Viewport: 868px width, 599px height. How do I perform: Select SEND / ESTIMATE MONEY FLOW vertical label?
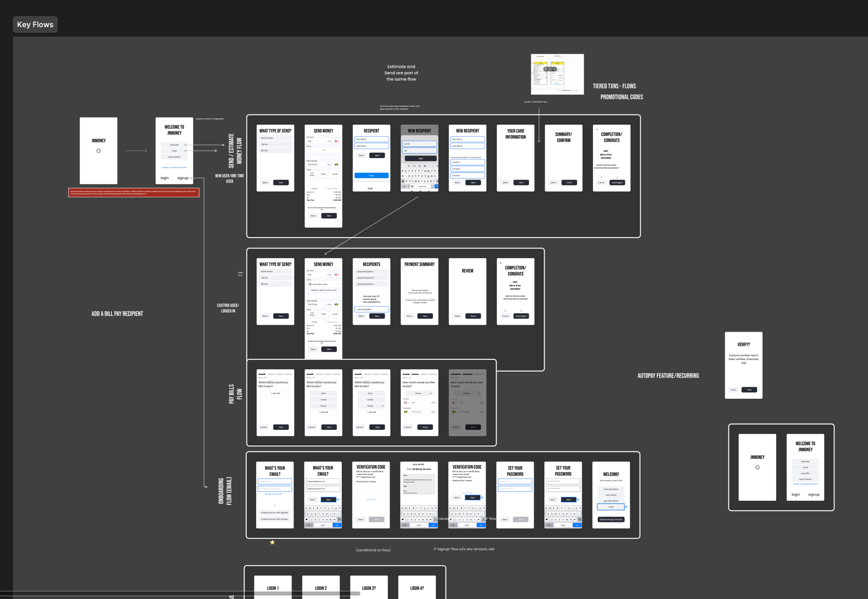click(235, 151)
